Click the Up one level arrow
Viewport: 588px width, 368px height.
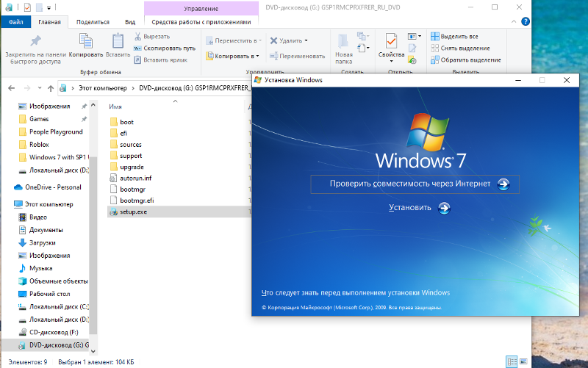pyautogui.click(x=51, y=88)
